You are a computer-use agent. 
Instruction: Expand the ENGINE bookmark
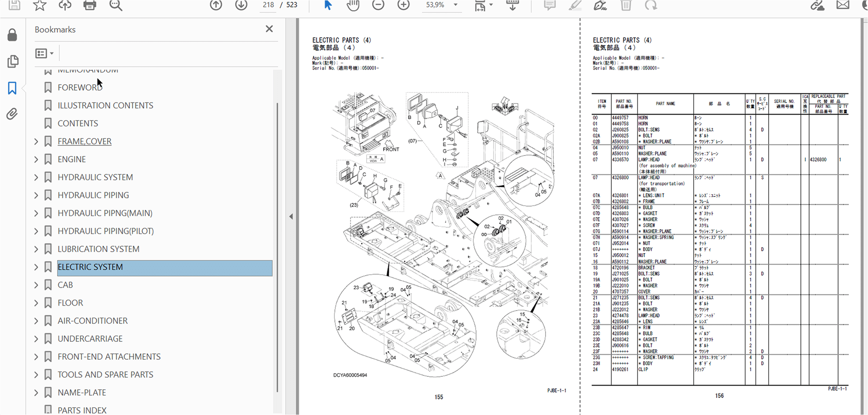pyautogui.click(x=36, y=160)
